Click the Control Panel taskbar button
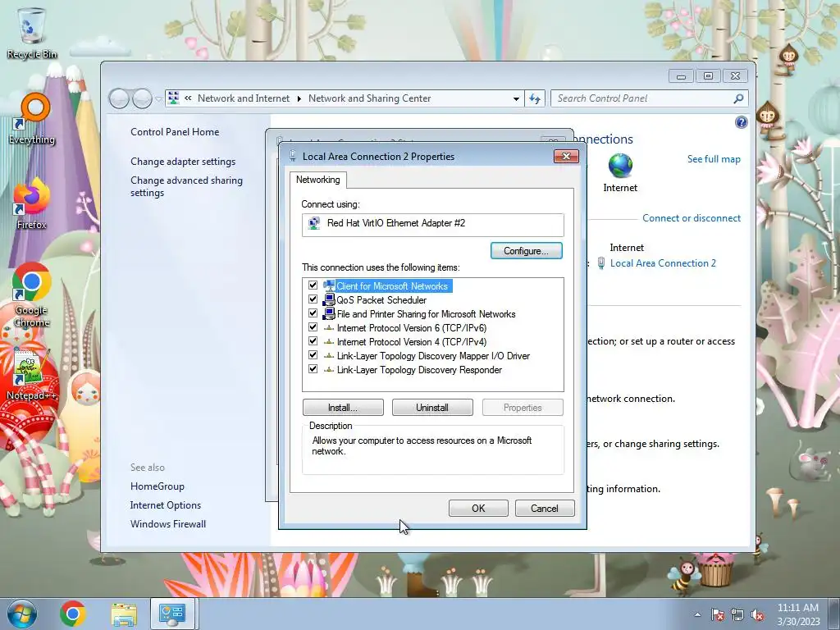The image size is (840, 630). point(172,614)
